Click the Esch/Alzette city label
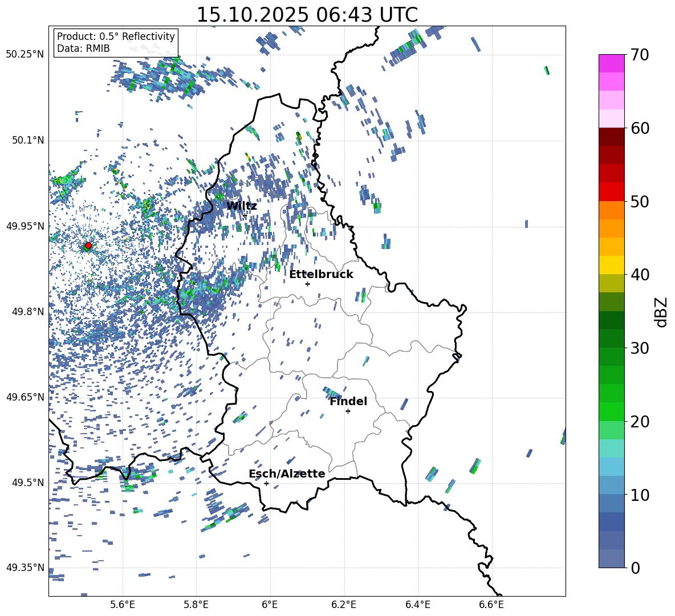Image resolution: width=675 pixels, height=616 pixels. click(x=287, y=474)
